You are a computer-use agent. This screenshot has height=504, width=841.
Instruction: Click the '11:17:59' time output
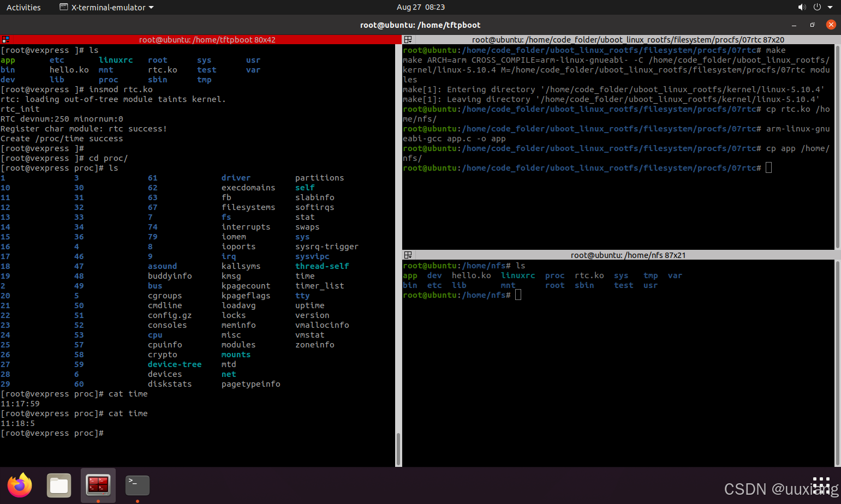[20, 404]
